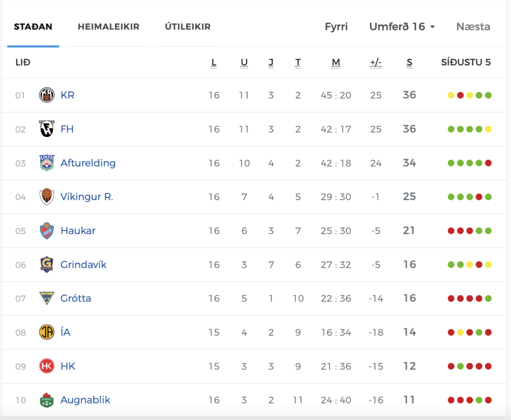Open the Augnablik team link
This screenshot has height=420, width=511.
click(x=85, y=400)
